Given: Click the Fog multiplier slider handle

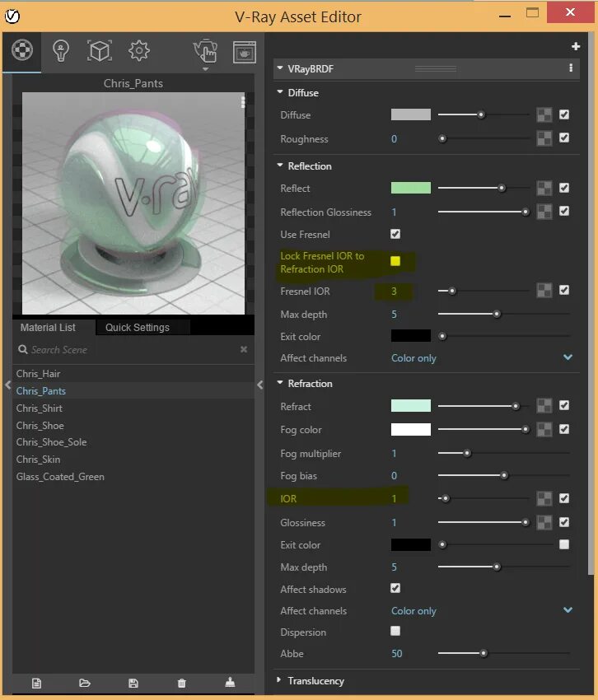Looking at the screenshot, I should (467, 453).
